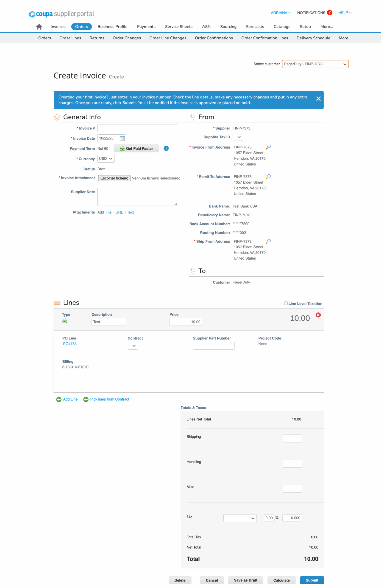The width and height of the screenshot is (381, 588).
Task: Click inside the Supplier Note field
Action: coord(137,196)
